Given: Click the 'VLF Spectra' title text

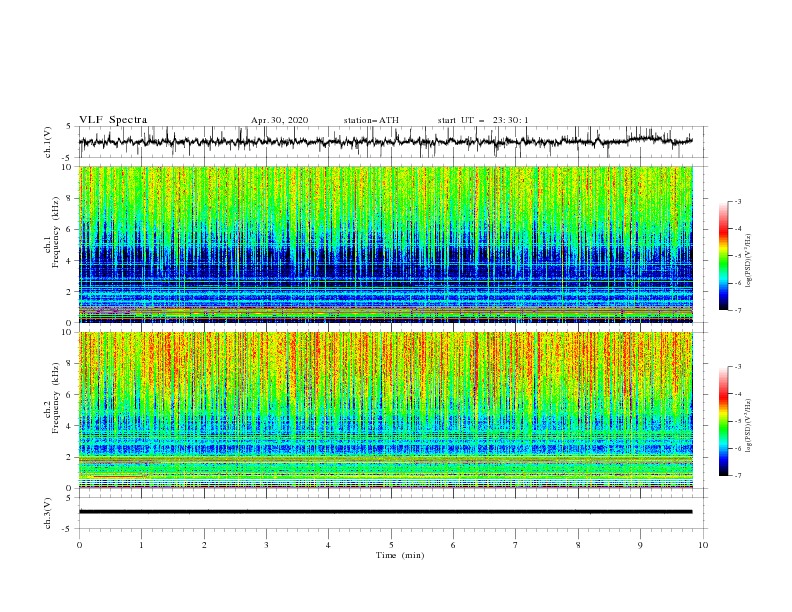Looking at the screenshot, I should coord(113,120).
